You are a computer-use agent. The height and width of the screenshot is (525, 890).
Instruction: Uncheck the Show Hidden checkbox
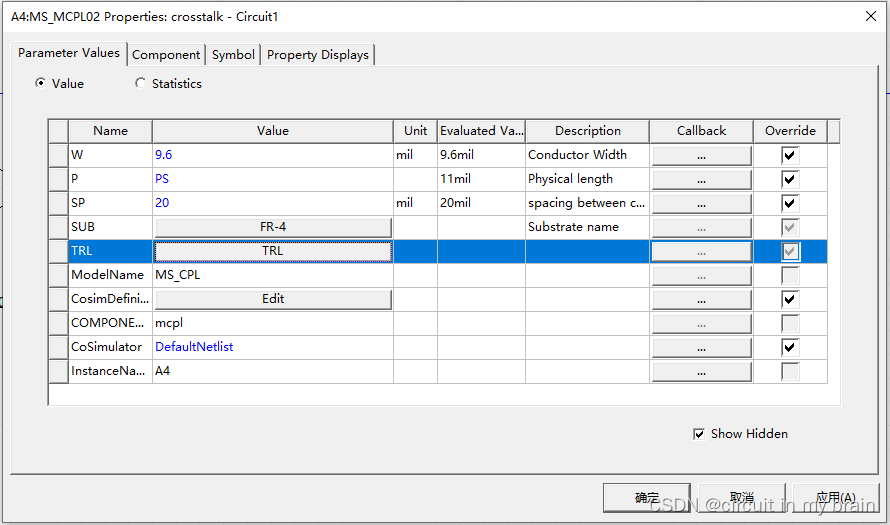pos(699,434)
